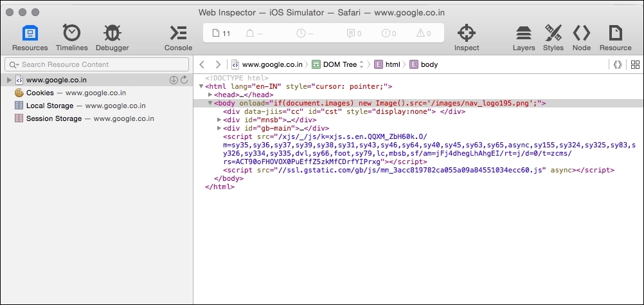
Task: Open the Layers sidebar
Action: (x=524, y=37)
